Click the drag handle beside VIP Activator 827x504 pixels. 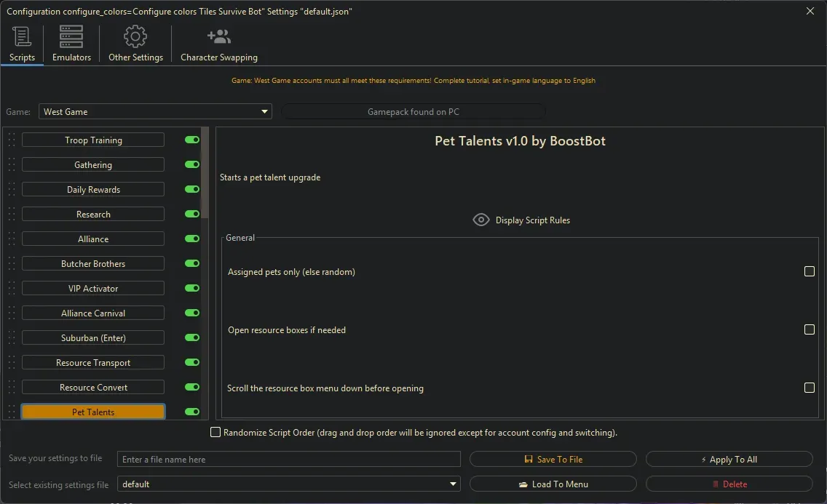point(12,289)
